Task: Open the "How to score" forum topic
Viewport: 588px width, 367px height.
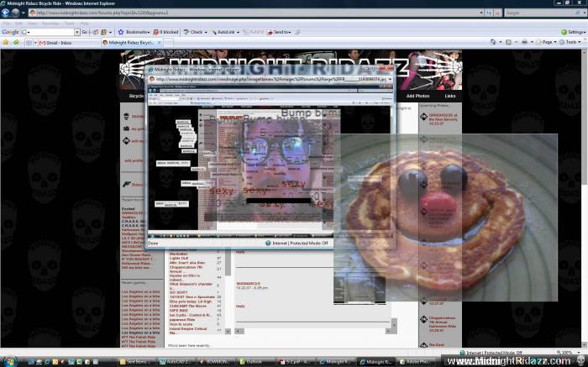Action: click(x=181, y=324)
